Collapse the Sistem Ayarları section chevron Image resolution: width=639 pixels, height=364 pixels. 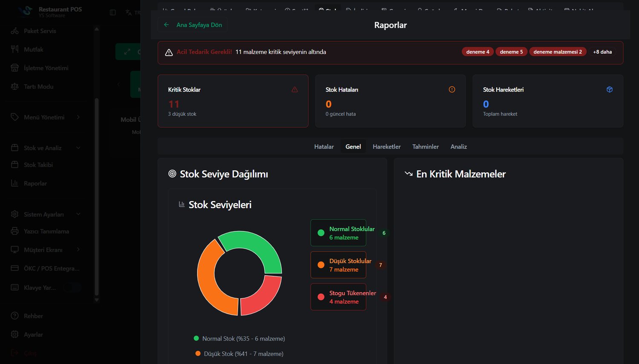(78, 214)
